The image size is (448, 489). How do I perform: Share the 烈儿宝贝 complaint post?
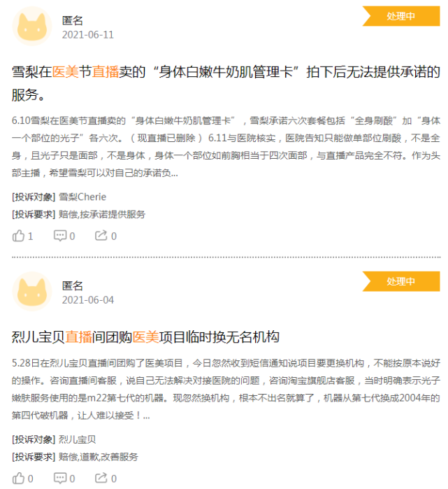tap(101, 478)
